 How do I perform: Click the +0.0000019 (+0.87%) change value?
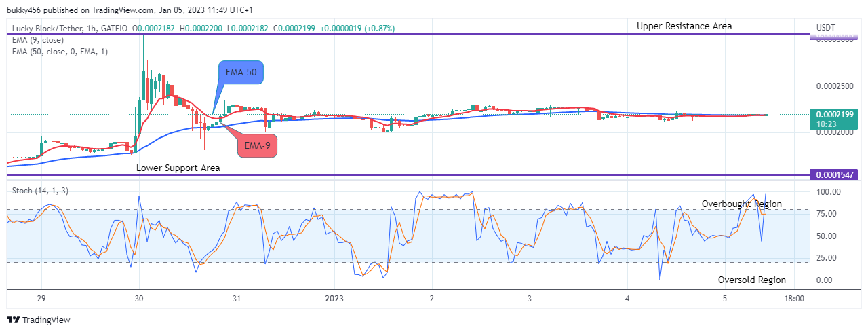pos(357,29)
